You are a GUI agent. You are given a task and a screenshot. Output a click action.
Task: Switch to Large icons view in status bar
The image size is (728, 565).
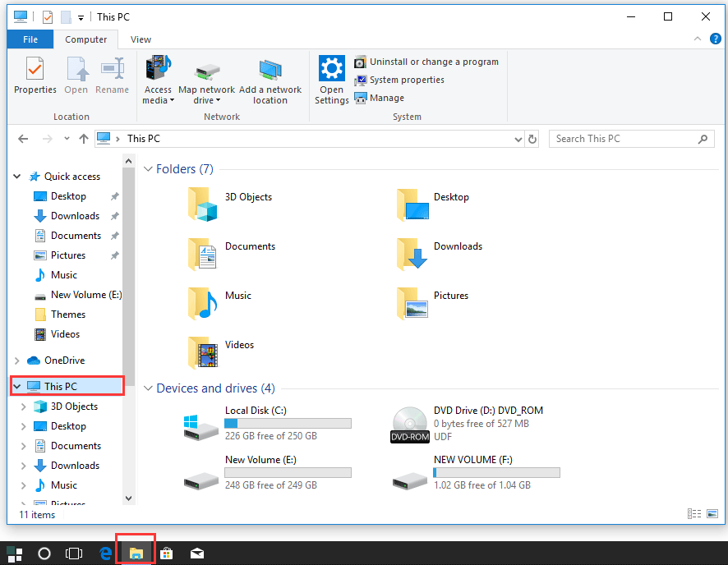712,513
